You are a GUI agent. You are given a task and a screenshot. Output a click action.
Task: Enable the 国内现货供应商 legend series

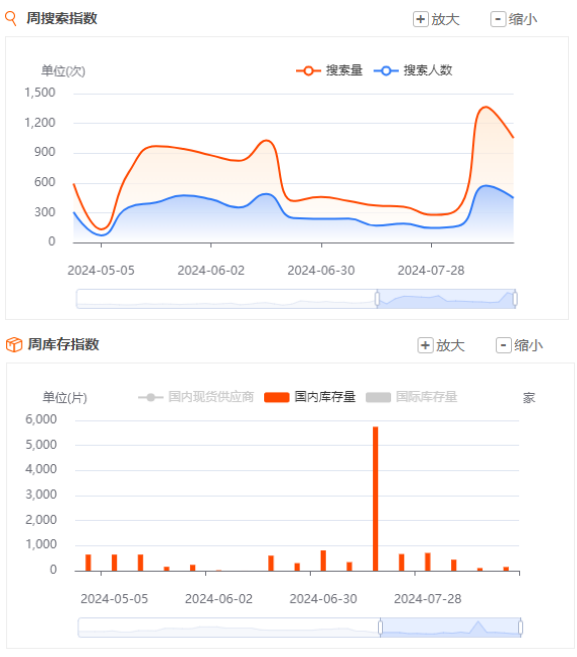pos(196,397)
